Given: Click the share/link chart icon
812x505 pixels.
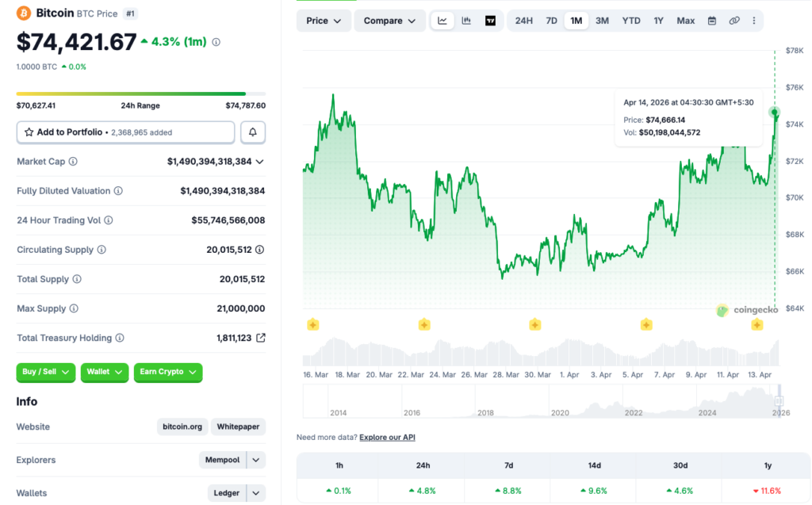Looking at the screenshot, I should click(x=733, y=21).
